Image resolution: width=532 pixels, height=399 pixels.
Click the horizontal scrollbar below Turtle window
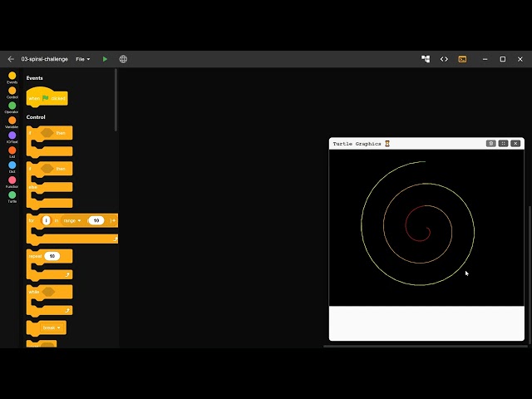click(425, 346)
